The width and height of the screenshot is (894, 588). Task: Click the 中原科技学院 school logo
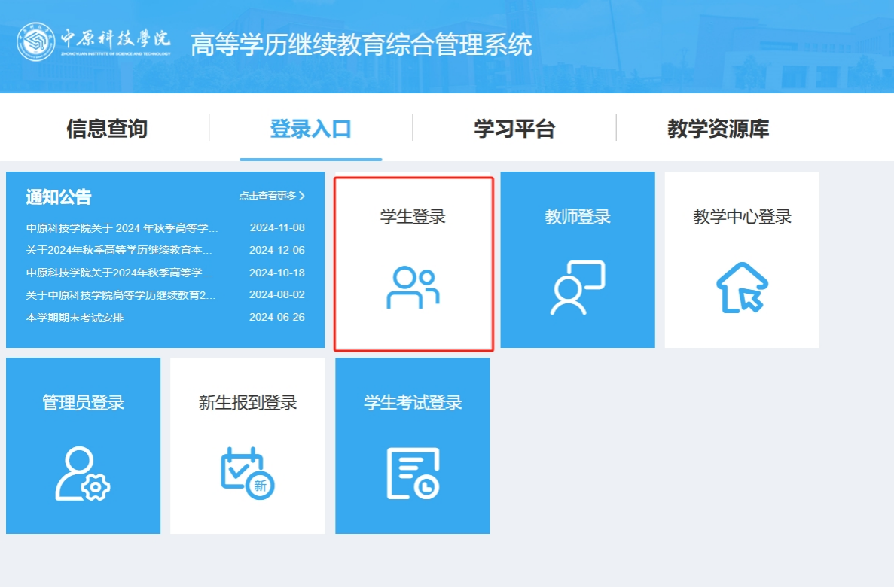[x=35, y=44]
